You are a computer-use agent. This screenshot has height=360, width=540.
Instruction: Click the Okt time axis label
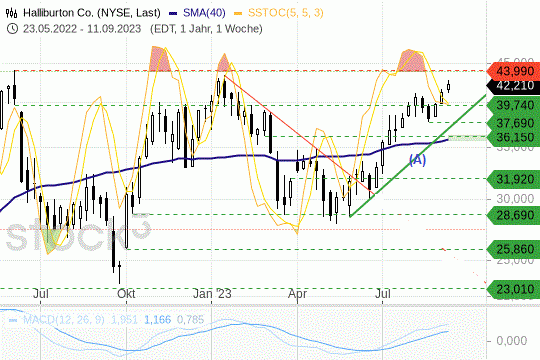(126, 294)
